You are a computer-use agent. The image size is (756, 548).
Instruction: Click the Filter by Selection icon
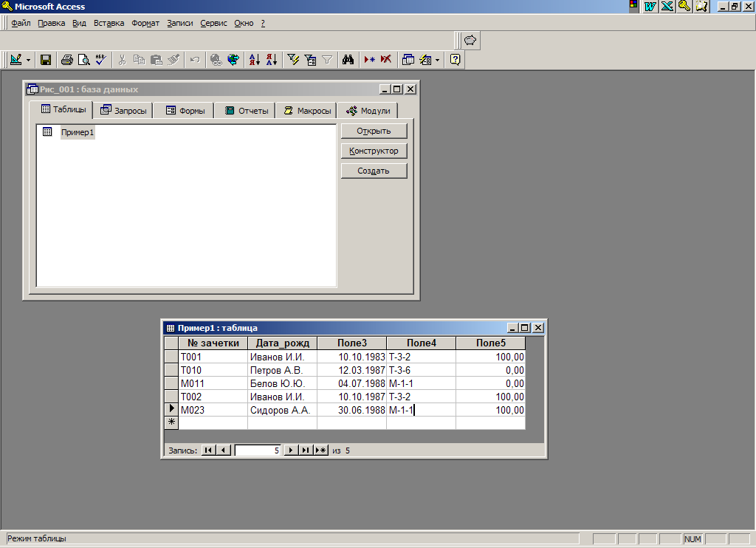293,60
